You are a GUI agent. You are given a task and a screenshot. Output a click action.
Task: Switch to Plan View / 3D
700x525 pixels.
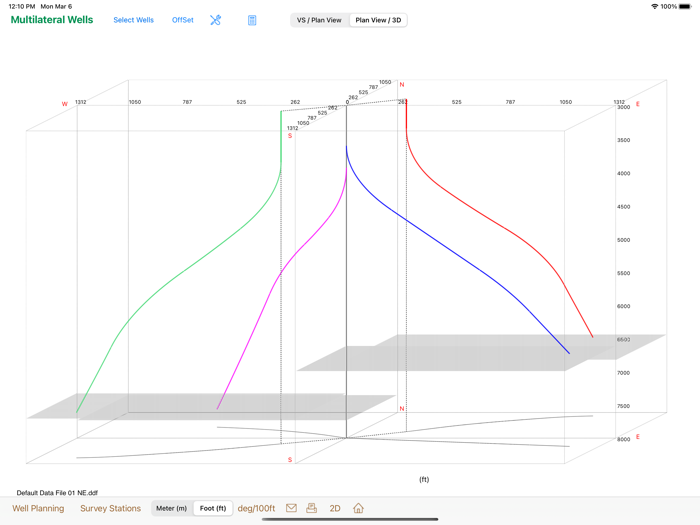(x=378, y=20)
